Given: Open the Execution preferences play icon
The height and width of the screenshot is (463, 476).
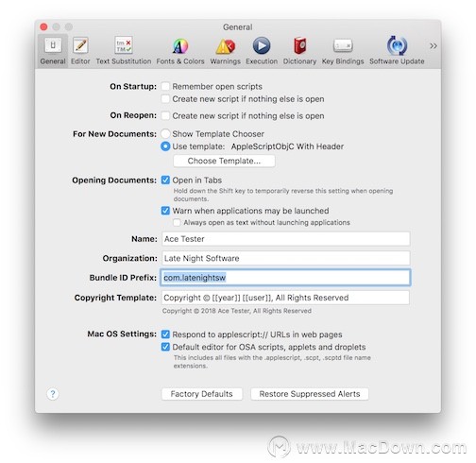Looking at the screenshot, I should pos(262,45).
